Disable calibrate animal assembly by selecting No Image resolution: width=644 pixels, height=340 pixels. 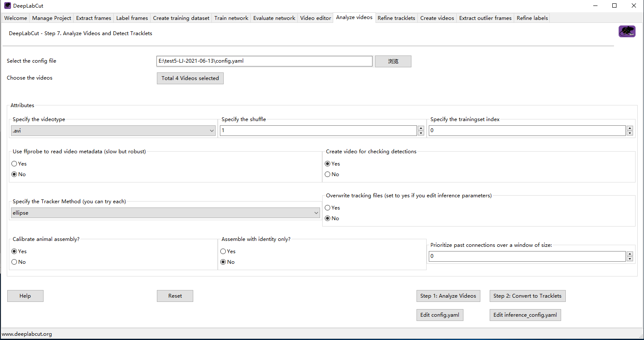click(14, 262)
